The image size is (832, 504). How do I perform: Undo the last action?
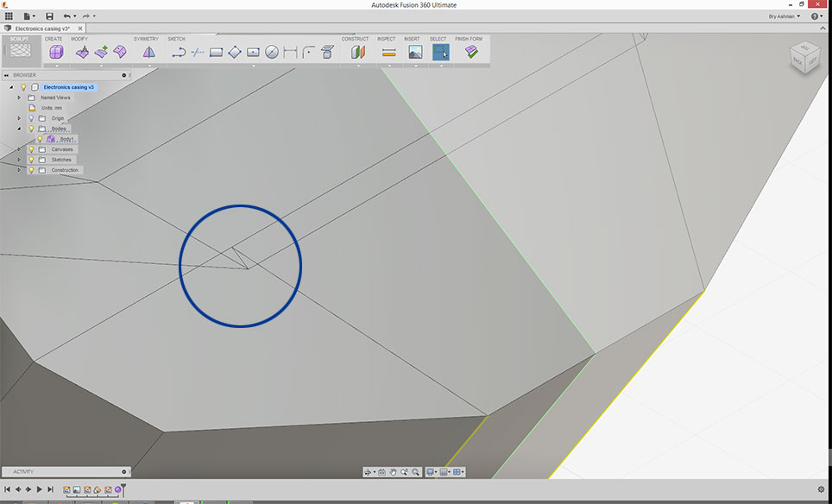click(x=66, y=16)
